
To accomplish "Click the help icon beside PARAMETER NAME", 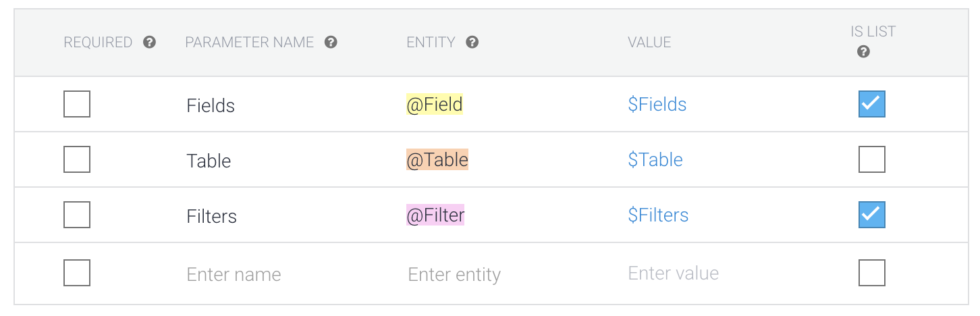I will point(331,43).
